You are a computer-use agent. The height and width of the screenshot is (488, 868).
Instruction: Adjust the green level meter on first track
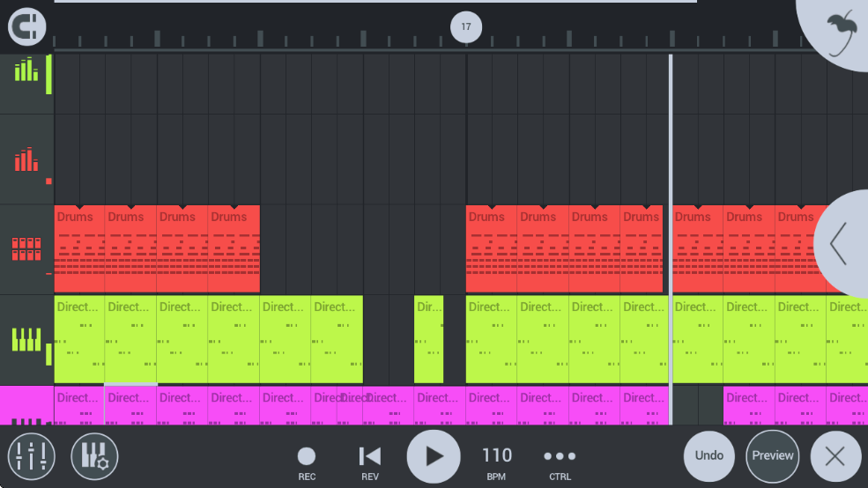click(48, 74)
